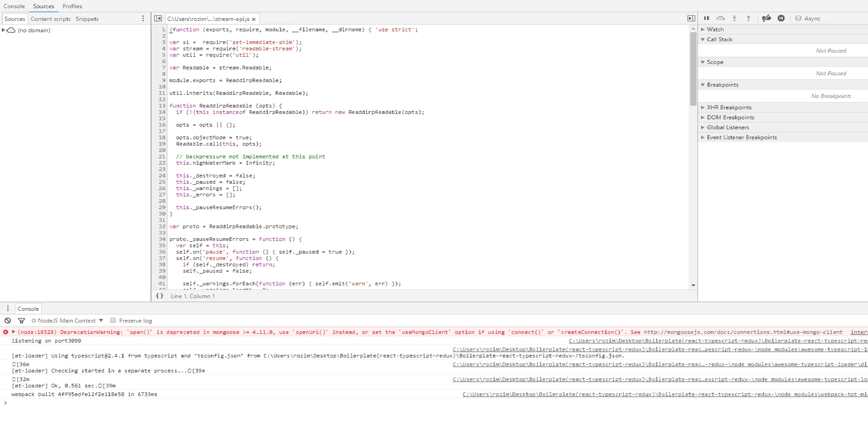
Task: Open the console drawer three-dot menu
Action: point(8,309)
